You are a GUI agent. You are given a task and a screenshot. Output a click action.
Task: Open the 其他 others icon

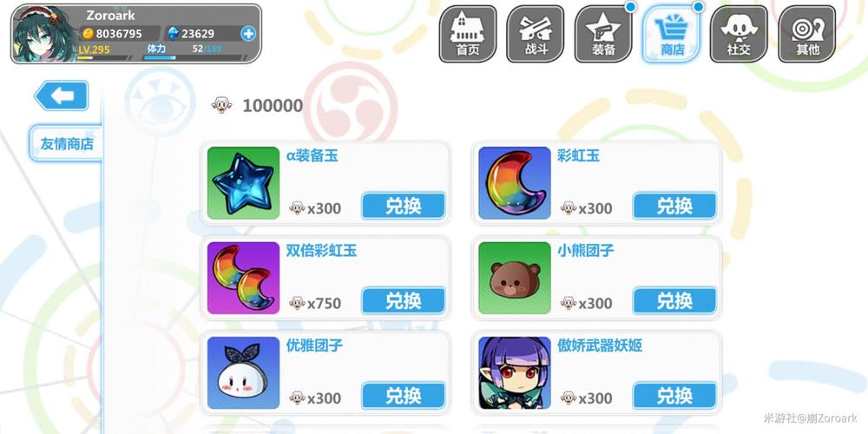point(807,34)
